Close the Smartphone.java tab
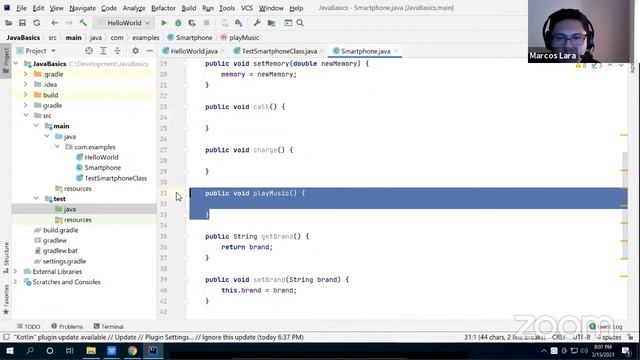This screenshot has height=360, width=640. (396, 51)
